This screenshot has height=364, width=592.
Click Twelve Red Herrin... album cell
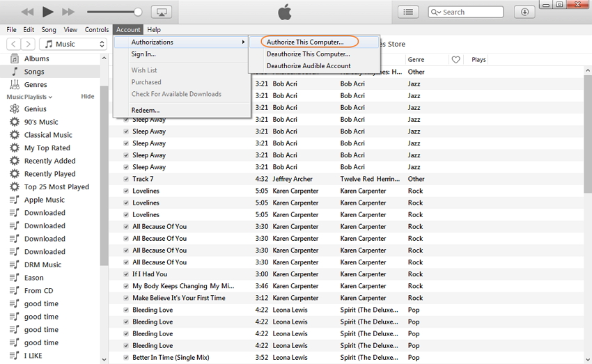pyautogui.click(x=370, y=179)
